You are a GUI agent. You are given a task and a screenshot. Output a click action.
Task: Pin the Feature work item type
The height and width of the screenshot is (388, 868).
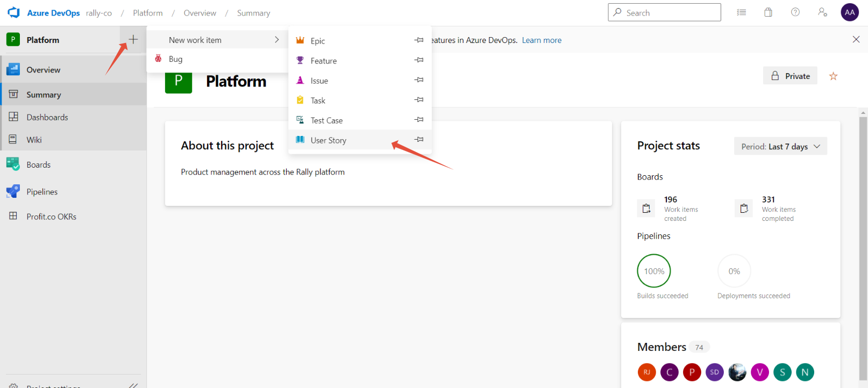pyautogui.click(x=419, y=60)
